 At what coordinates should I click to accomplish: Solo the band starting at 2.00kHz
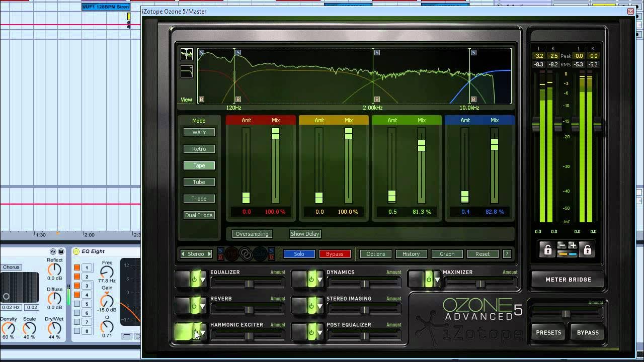click(377, 52)
